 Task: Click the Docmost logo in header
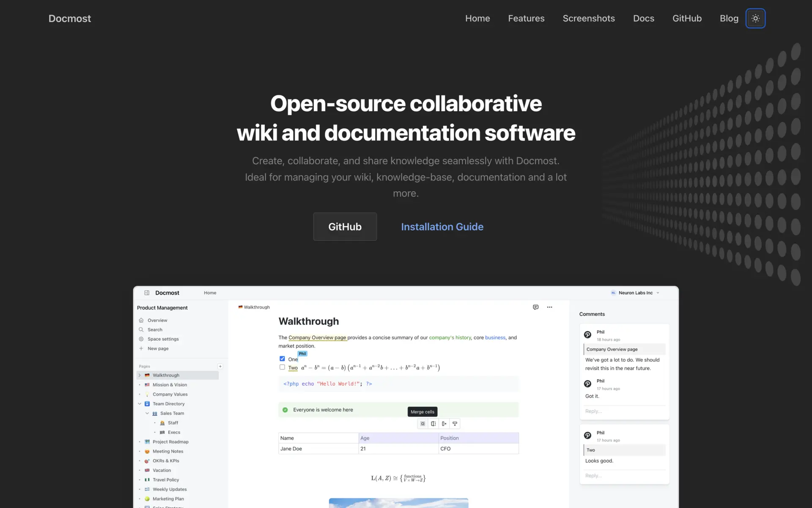pos(70,18)
